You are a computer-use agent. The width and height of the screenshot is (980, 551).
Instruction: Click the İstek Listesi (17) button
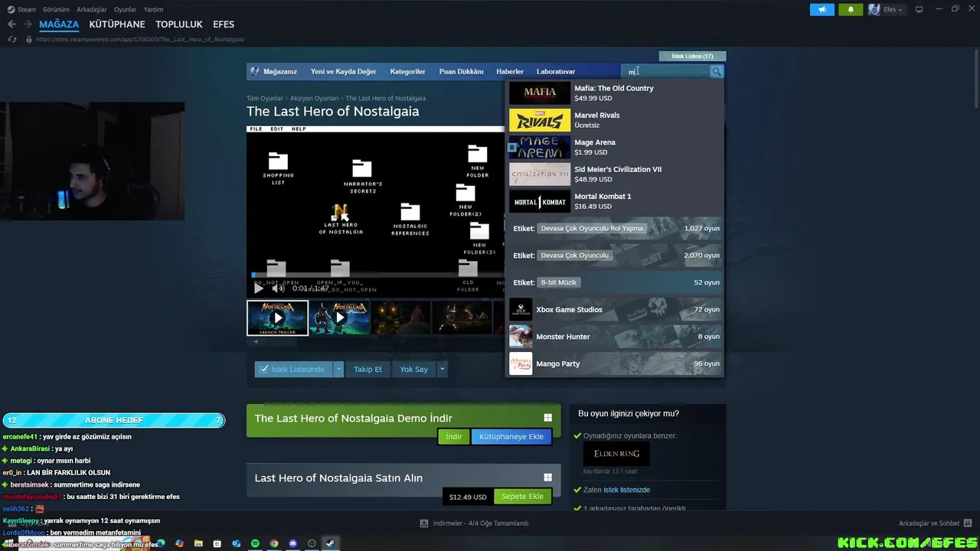[692, 56]
